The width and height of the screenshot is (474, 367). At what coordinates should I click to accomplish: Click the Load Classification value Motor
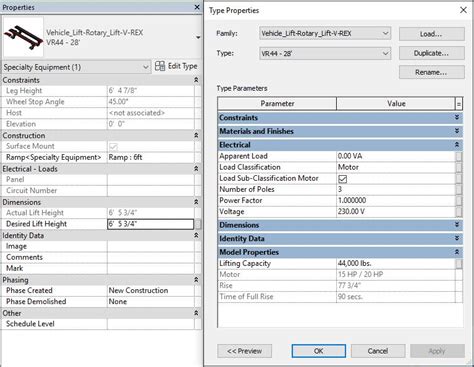tap(396, 167)
